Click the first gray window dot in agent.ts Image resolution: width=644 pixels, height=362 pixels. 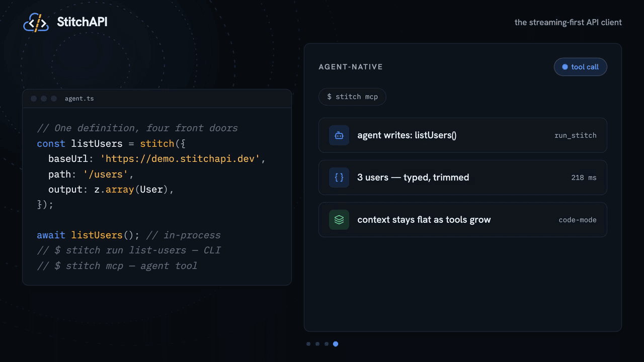tap(34, 99)
